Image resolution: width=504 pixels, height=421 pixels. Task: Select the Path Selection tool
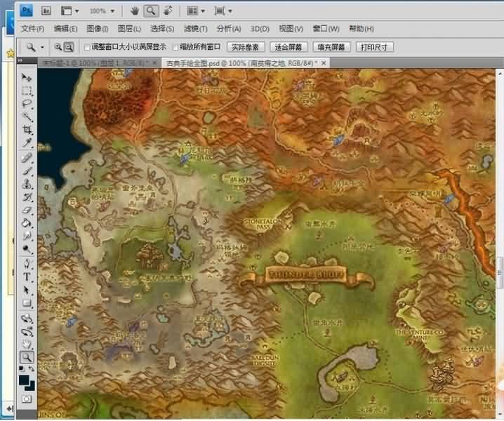[x=27, y=290]
